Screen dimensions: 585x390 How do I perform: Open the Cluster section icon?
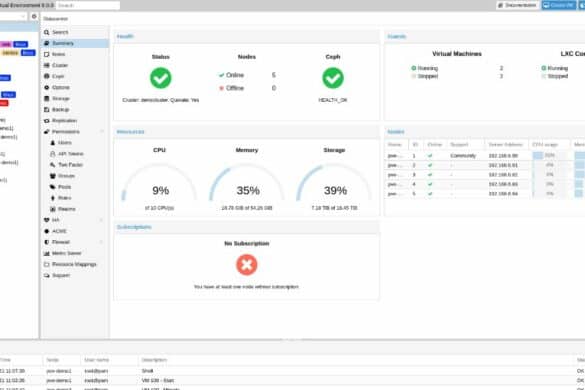(47, 65)
